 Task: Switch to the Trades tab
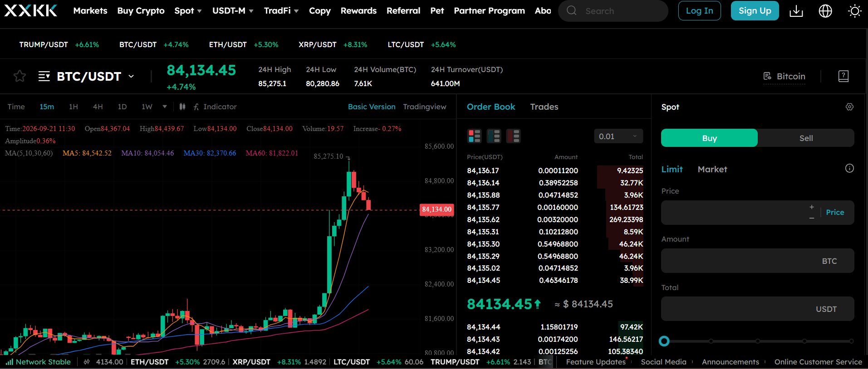pos(544,107)
